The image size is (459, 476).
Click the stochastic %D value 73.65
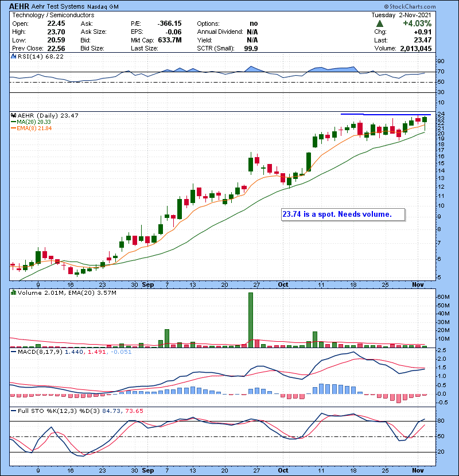click(x=134, y=411)
